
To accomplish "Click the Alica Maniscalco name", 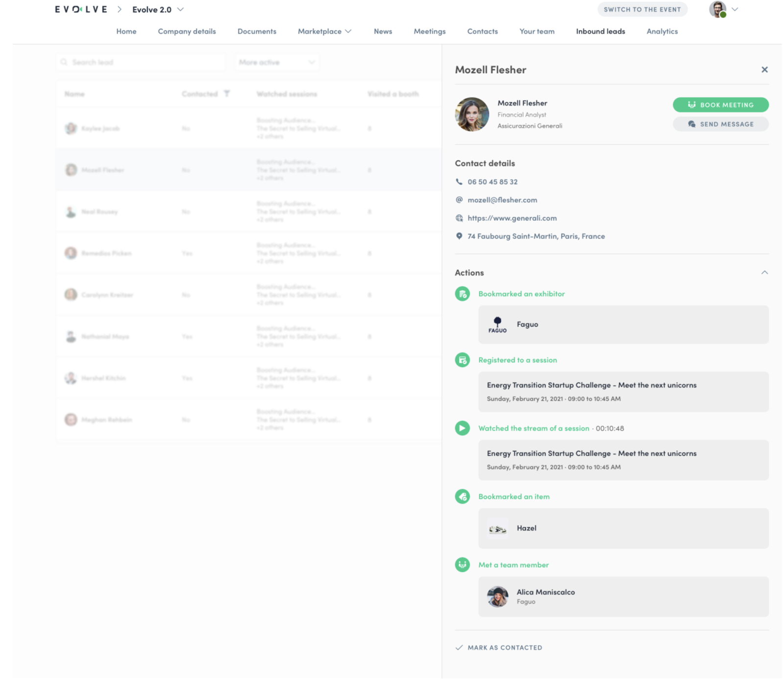I will [546, 592].
